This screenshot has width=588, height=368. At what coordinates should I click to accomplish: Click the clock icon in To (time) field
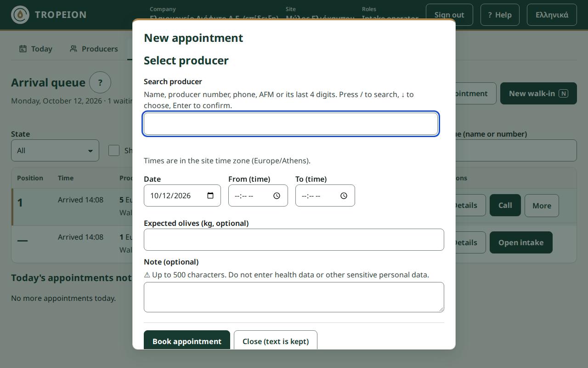[344, 195]
